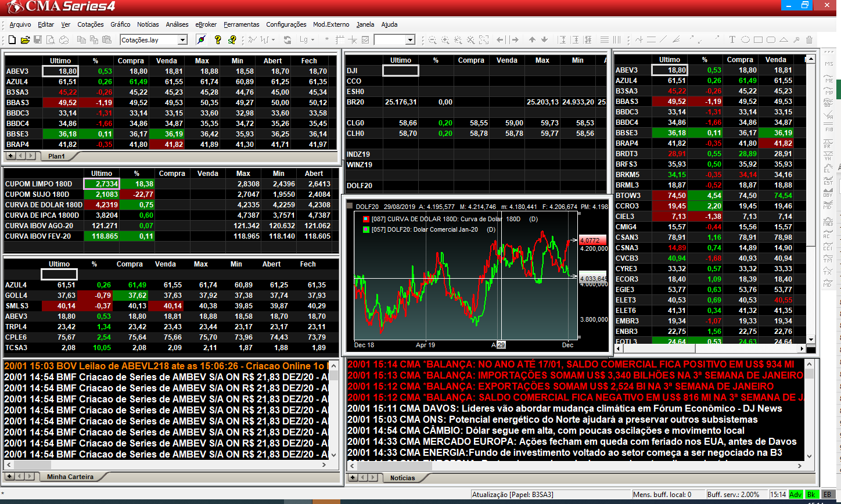This screenshot has height=504, width=841.
Task: Open the Cotações menu
Action: (x=91, y=24)
